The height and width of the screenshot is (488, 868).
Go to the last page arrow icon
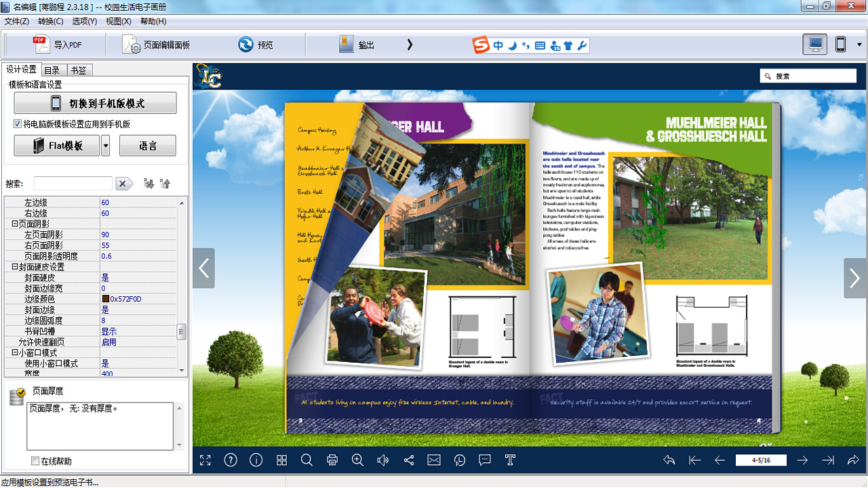828,460
